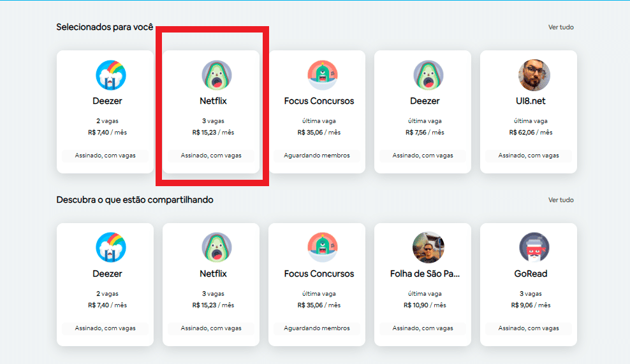Select 'Focus Concursos' title in Selecionados para você
Viewport: 630px width, 364px height.
(319, 101)
